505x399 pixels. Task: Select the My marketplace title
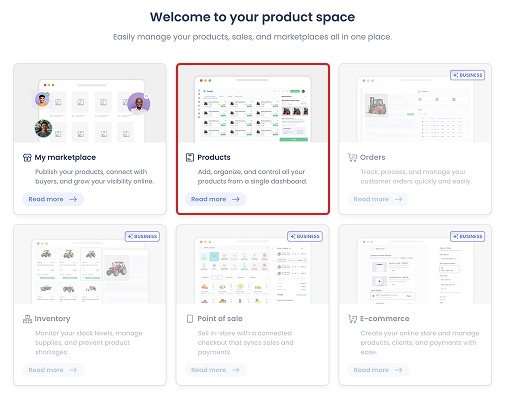tap(65, 157)
